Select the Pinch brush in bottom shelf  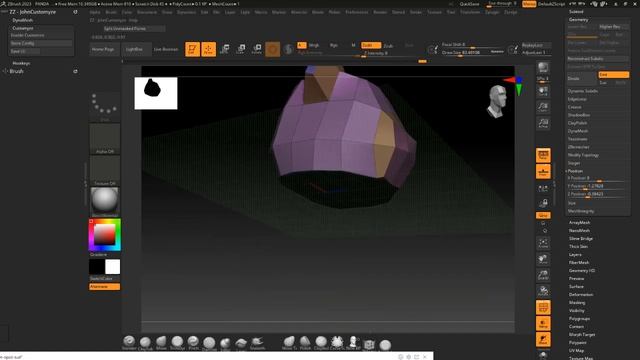click(193, 342)
